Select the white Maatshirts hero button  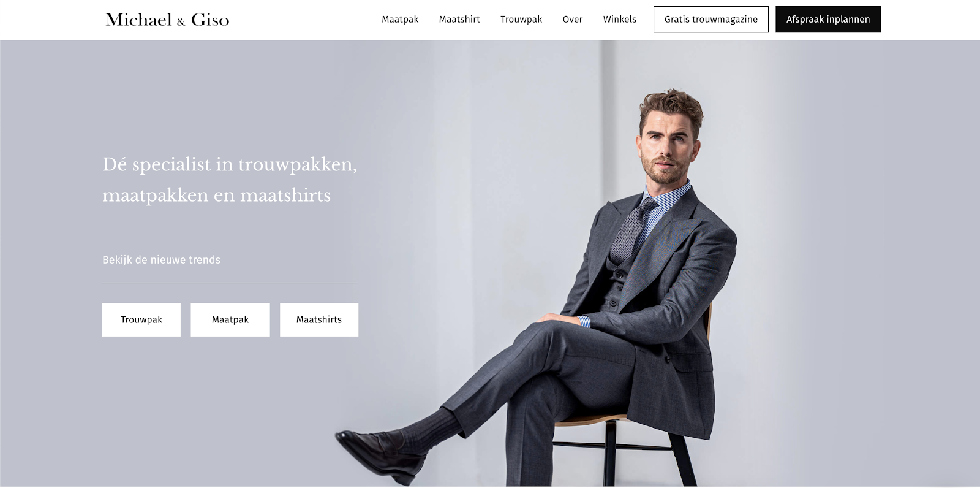(319, 319)
